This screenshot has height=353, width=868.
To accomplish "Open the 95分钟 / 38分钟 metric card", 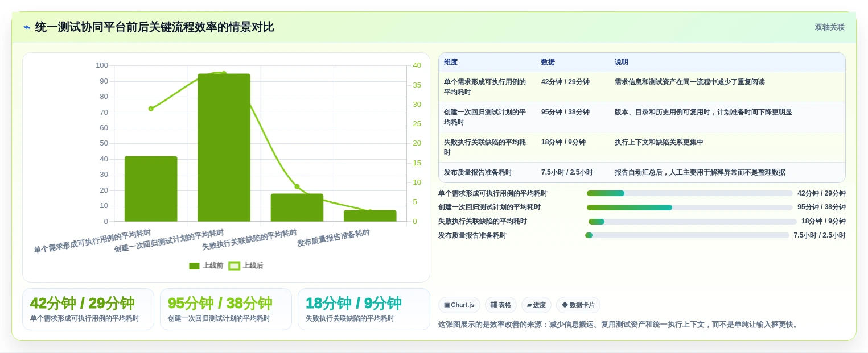I will 226,309.
